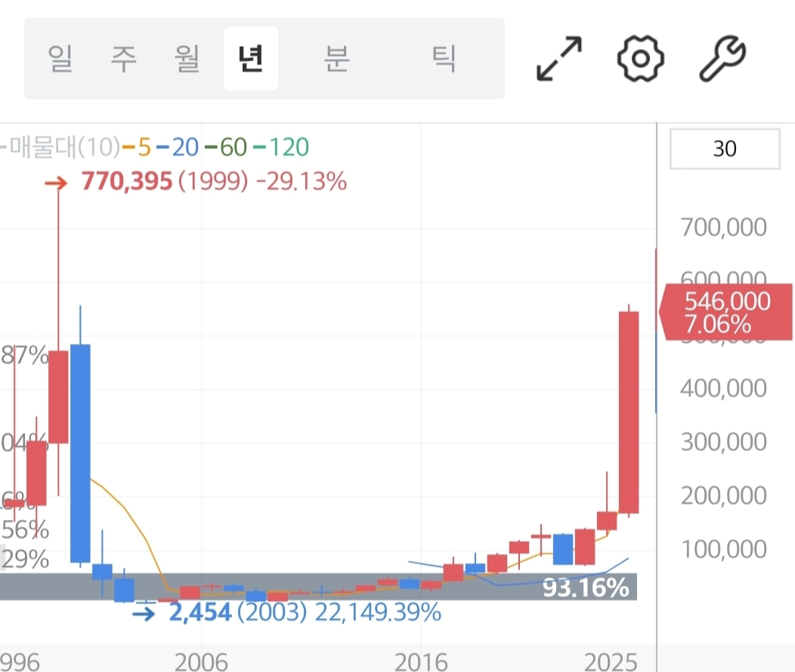Screen dimensions: 795x672
Task: Toggle the 5-period moving average legend
Action: (136, 147)
